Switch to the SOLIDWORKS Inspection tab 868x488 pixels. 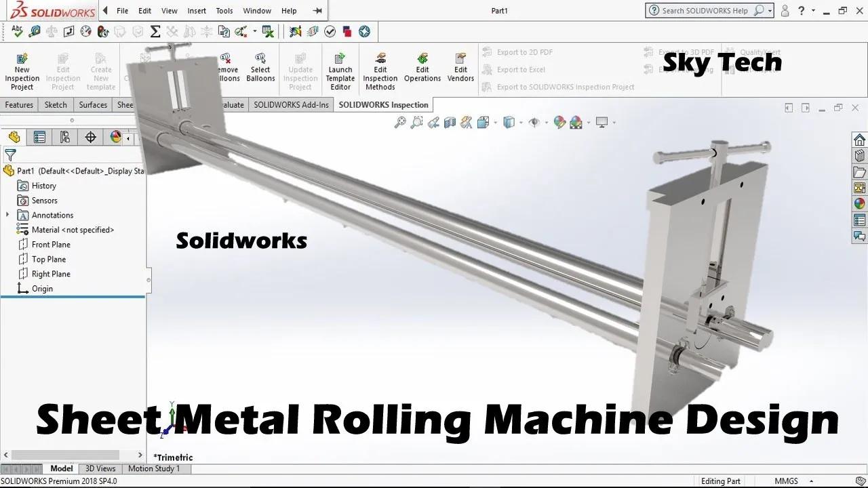pyautogui.click(x=383, y=105)
